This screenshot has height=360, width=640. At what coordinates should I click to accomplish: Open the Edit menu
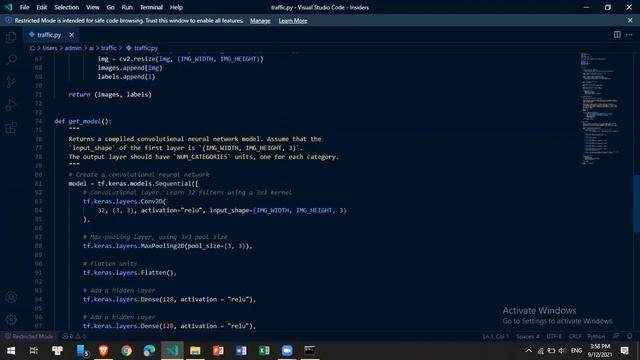(x=42, y=7)
